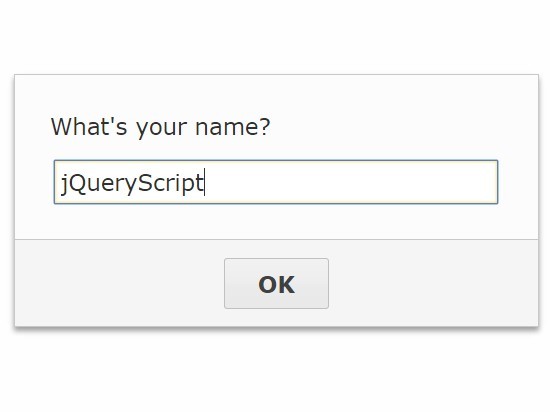Click the word "What's" in the question

89,126
